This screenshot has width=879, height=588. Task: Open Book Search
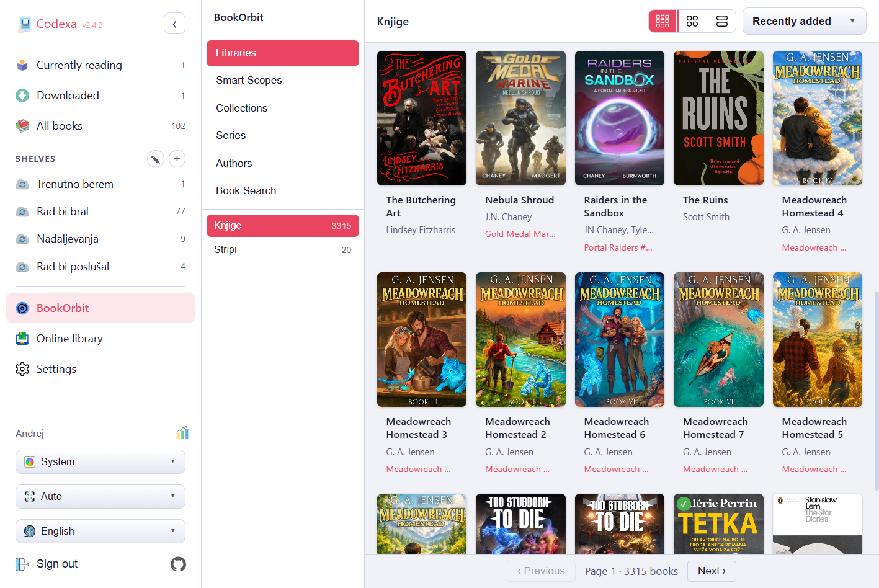point(283,191)
